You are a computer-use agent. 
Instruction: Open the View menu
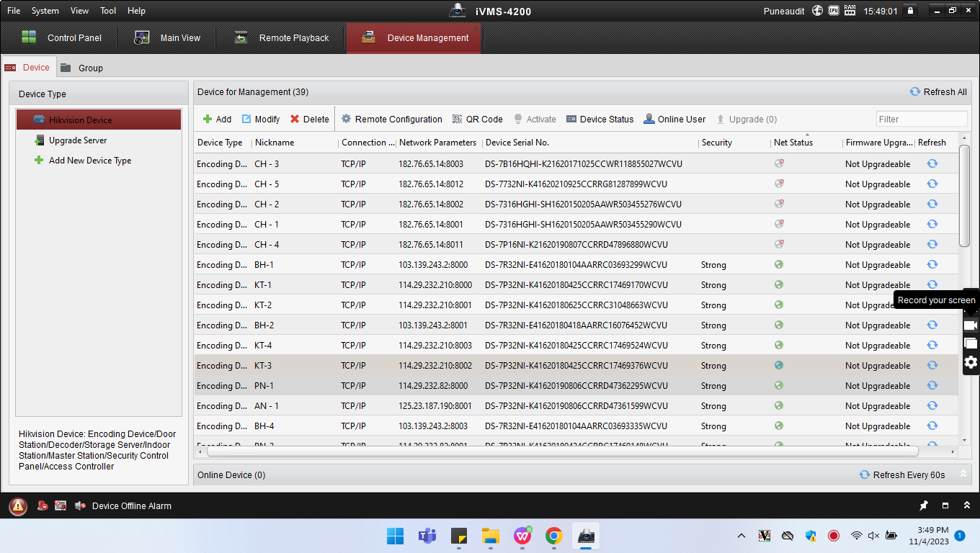coord(80,11)
